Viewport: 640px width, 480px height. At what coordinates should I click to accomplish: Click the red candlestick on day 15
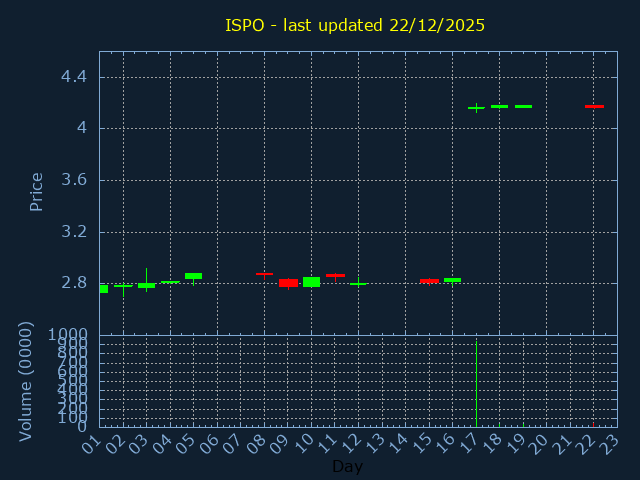pyautogui.click(x=429, y=281)
